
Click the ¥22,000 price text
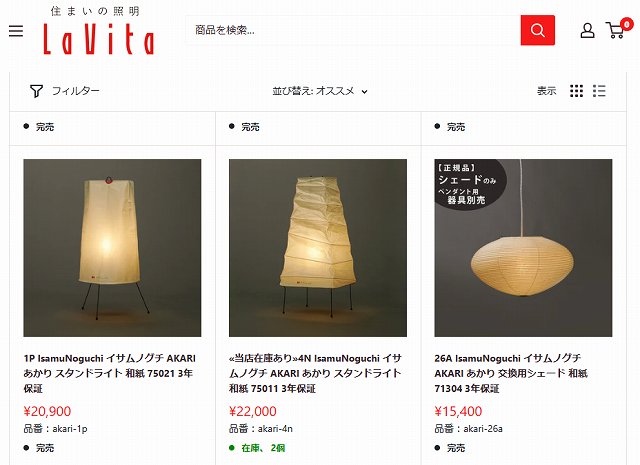(253, 411)
